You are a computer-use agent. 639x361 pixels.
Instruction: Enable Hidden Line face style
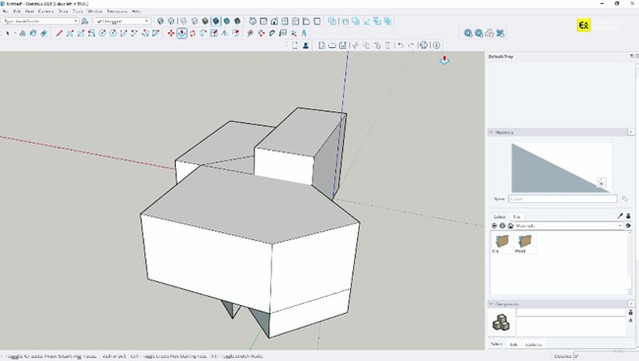coord(194,21)
